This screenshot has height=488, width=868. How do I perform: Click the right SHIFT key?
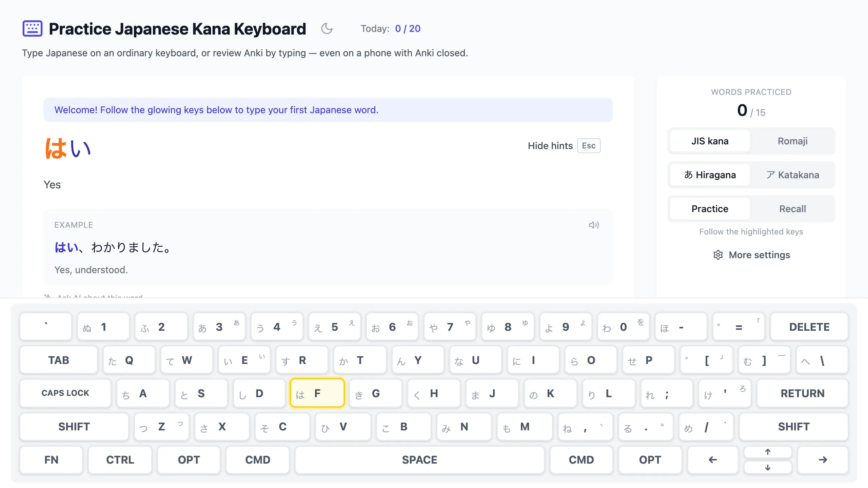click(793, 427)
